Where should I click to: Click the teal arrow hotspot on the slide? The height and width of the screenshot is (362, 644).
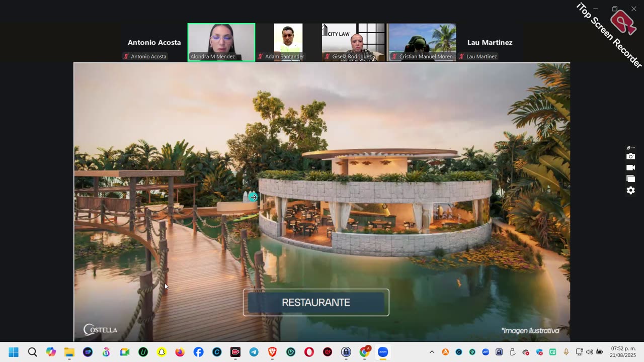253,197
